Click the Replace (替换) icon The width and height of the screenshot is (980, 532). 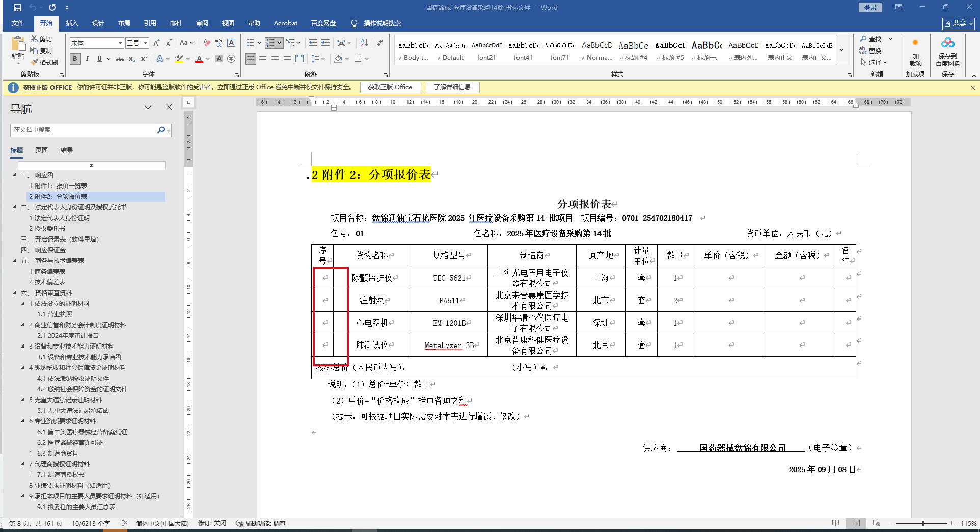(870, 50)
